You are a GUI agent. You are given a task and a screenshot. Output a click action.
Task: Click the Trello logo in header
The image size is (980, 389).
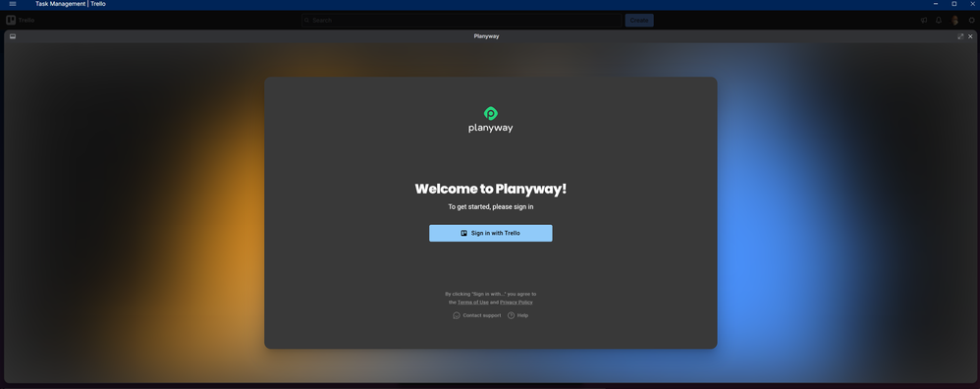tap(21, 20)
